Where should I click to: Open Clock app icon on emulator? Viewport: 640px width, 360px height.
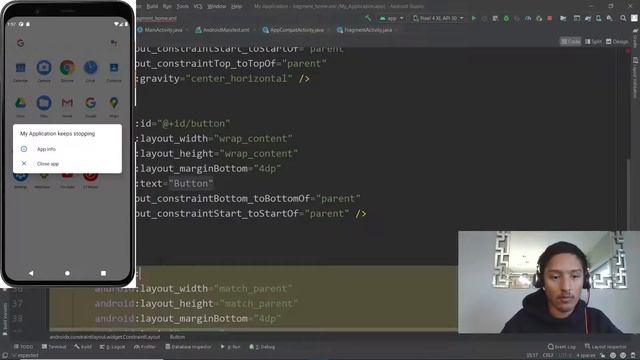coord(91,67)
